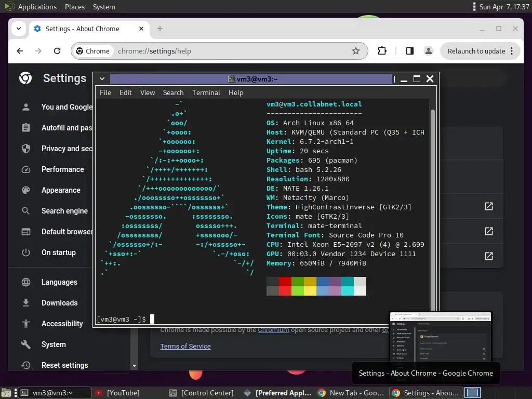Click the Performance gauge icon
This screenshot has width=532, height=399.
pyautogui.click(x=26, y=169)
